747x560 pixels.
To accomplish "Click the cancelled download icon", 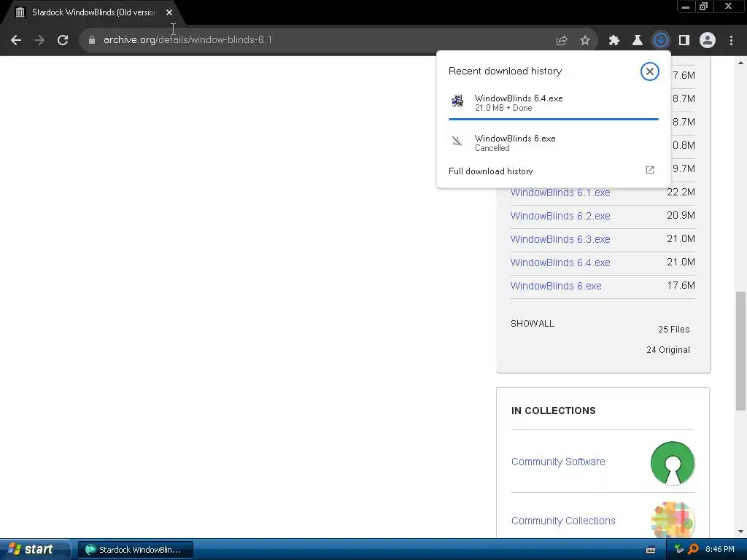I will tap(457, 141).
